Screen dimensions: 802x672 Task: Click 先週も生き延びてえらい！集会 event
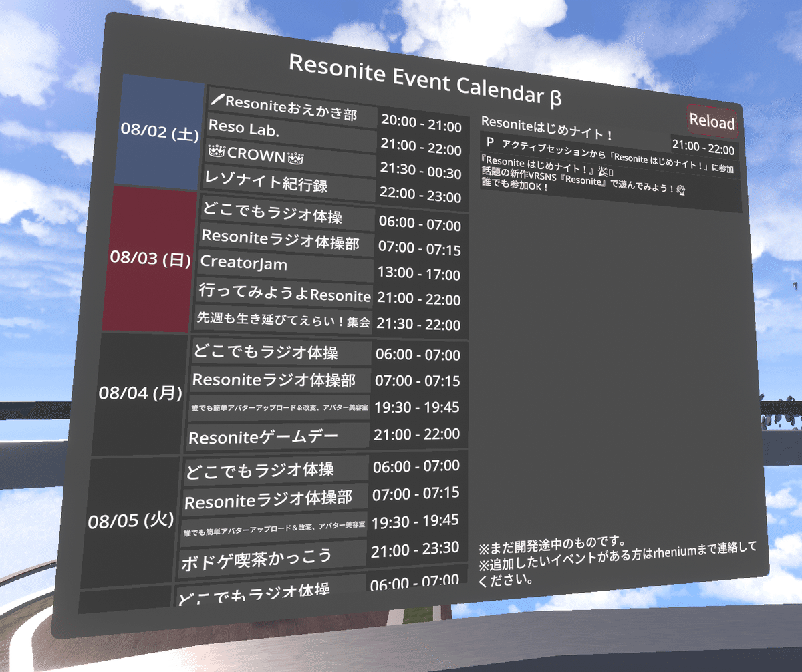(281, 320)
